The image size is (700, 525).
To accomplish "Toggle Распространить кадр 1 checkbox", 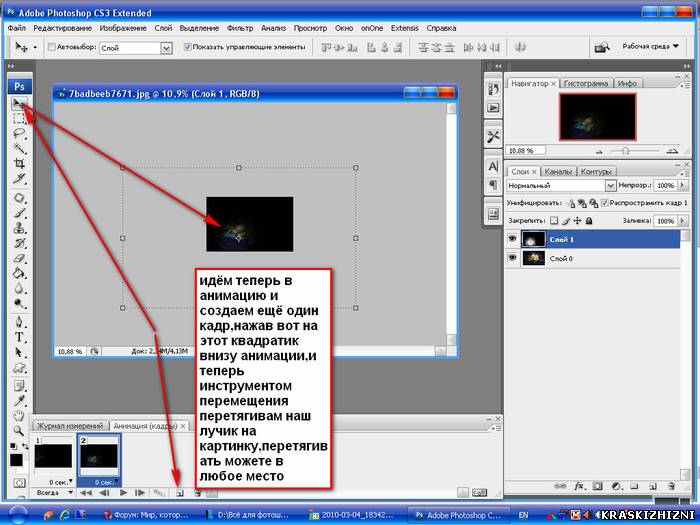I will pos(605,203).
